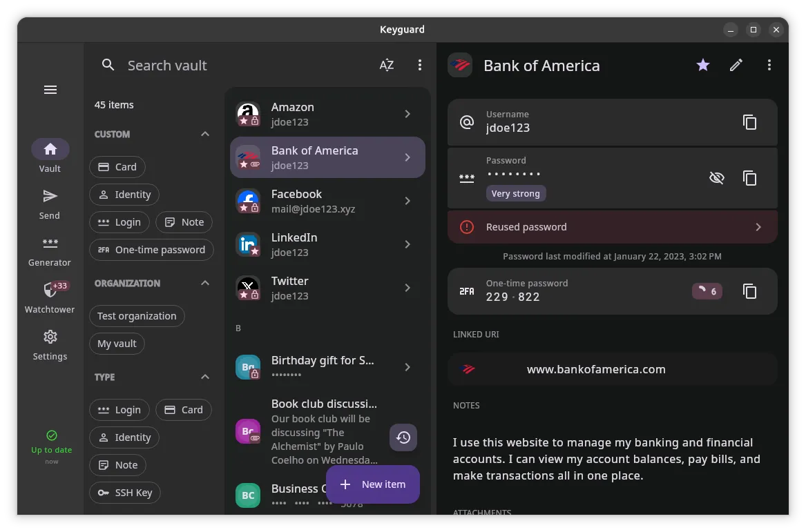Click the password asterisks icon

tap(467, 178)
